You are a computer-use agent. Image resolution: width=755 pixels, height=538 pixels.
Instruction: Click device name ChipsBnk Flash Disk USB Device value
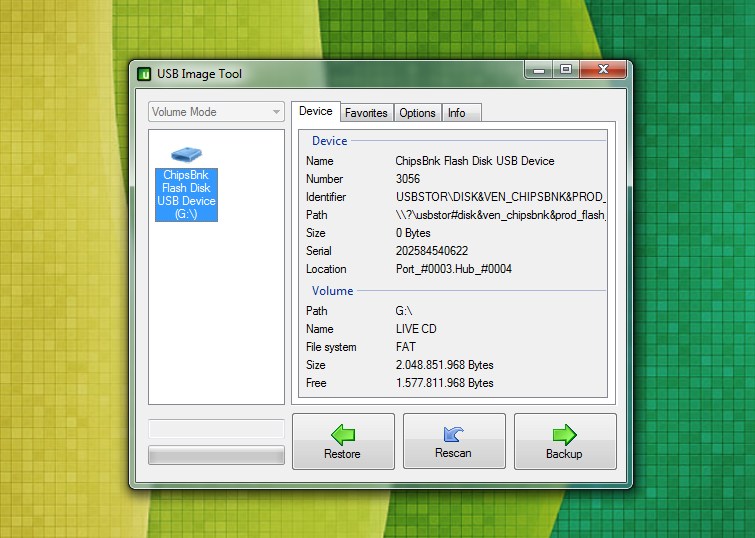[x=475, y=161]
